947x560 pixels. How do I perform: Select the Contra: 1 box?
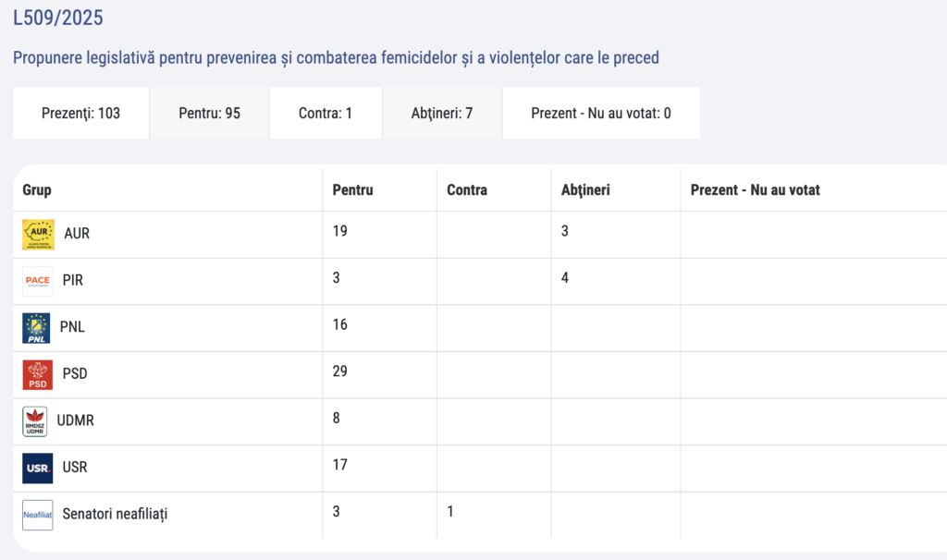326,114
